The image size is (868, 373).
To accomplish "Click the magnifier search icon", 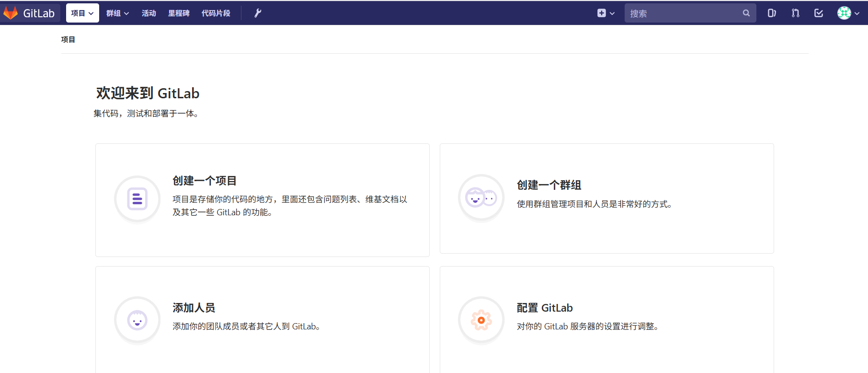I will 746,13.
